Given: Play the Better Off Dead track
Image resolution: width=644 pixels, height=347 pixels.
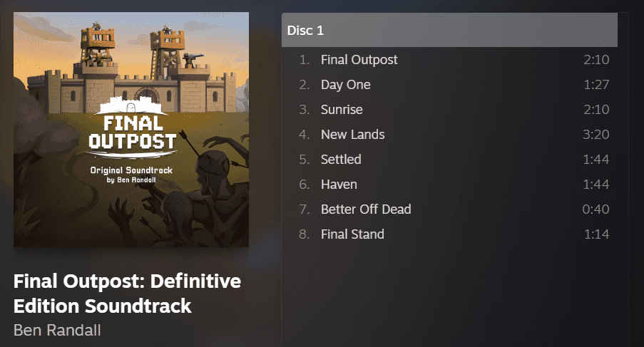Looking at the screenshot, I should pos(449,209).
